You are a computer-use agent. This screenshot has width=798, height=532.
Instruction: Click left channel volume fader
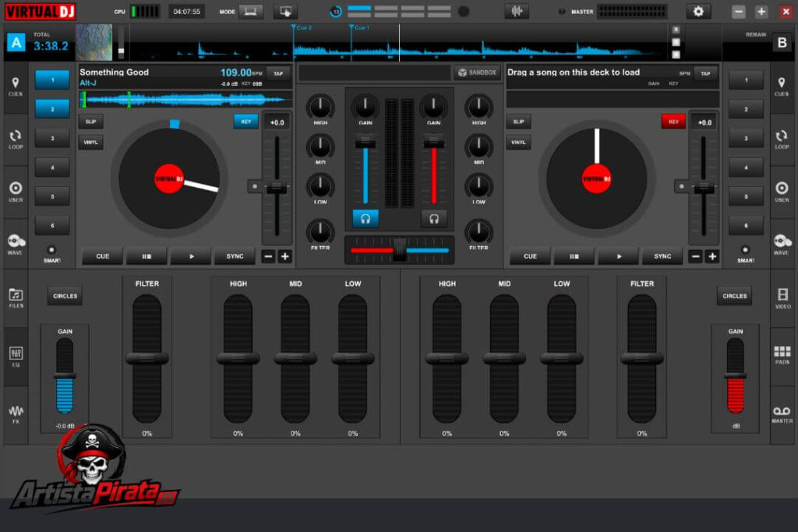(x=365, y=142)
